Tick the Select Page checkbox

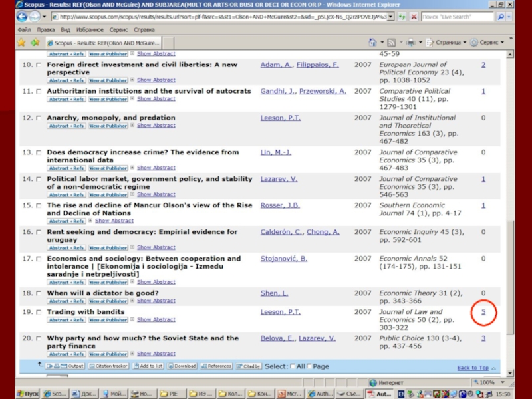coord(309,366)
